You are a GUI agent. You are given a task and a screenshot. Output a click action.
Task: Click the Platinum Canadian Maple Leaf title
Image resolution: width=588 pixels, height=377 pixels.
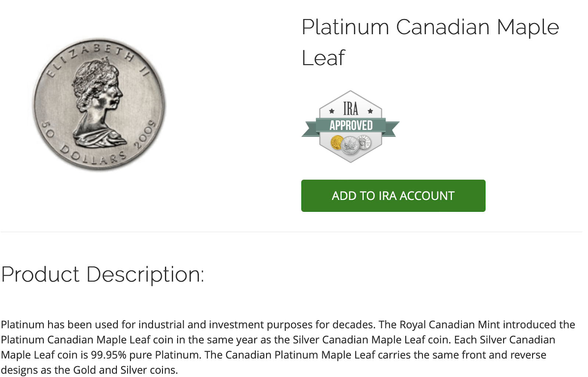coord(430,28)
